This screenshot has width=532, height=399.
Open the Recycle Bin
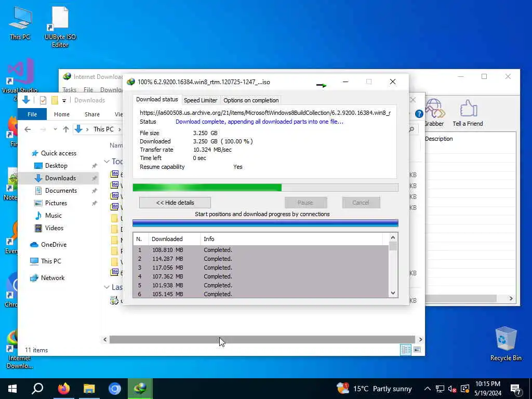506,343
